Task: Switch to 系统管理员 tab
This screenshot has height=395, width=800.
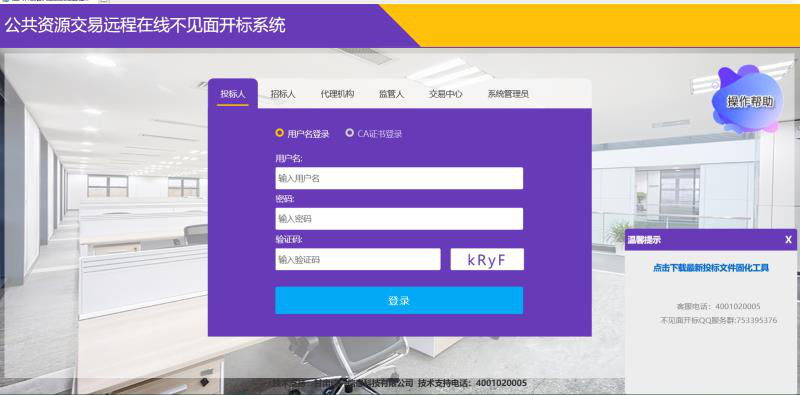Action: point(508,94)
